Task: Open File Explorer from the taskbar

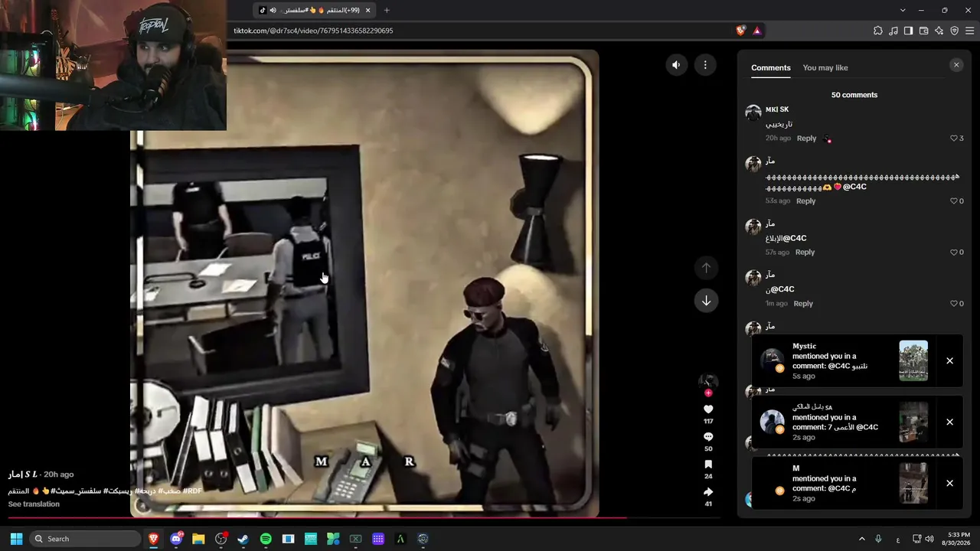Action: 198,539
